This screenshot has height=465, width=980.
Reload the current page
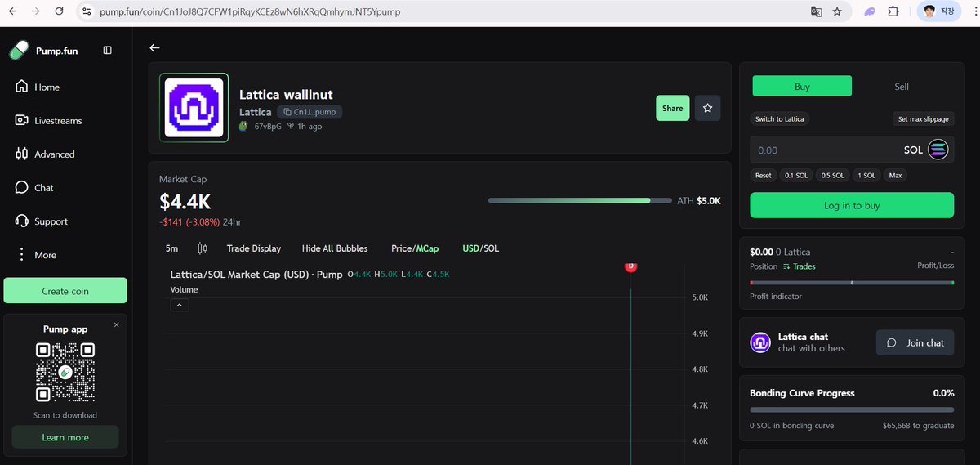[x=58, y=12]
